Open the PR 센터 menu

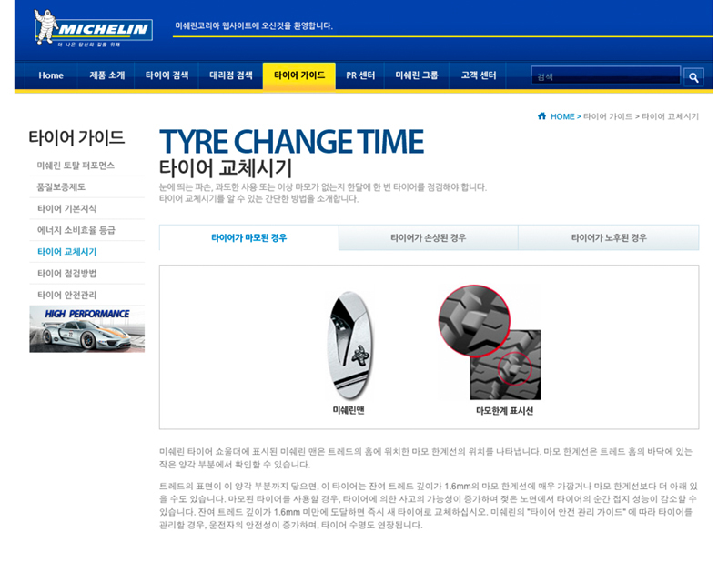(x=360, y=75)
